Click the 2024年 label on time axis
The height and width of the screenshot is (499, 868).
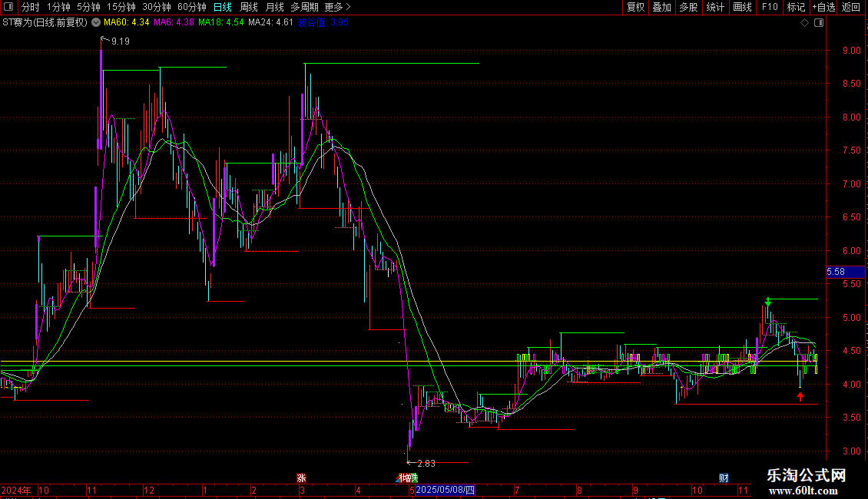pyautogui.click(x=16, y=490)
